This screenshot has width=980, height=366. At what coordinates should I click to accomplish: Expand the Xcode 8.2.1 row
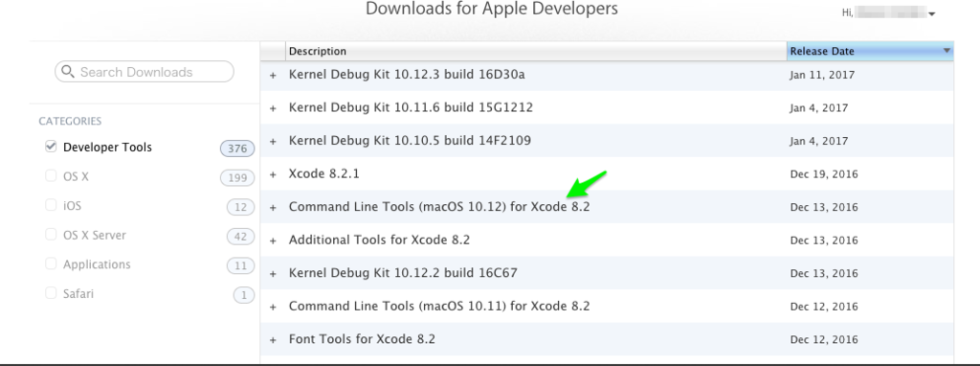pos(273,174)
